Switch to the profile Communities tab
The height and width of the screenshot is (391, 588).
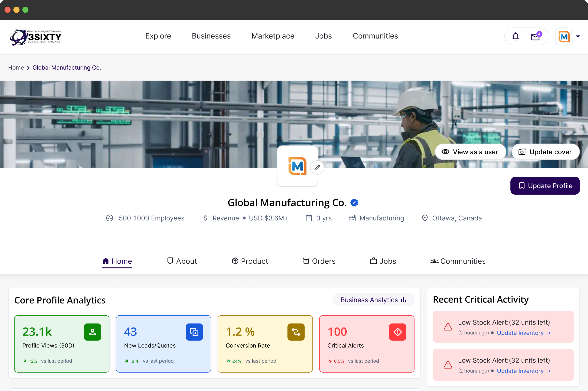pyautogui.click(x=458, y=261)
